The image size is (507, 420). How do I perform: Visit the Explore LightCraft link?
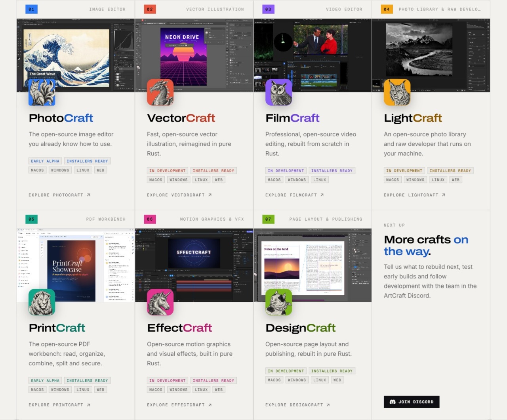pos(415,195)
